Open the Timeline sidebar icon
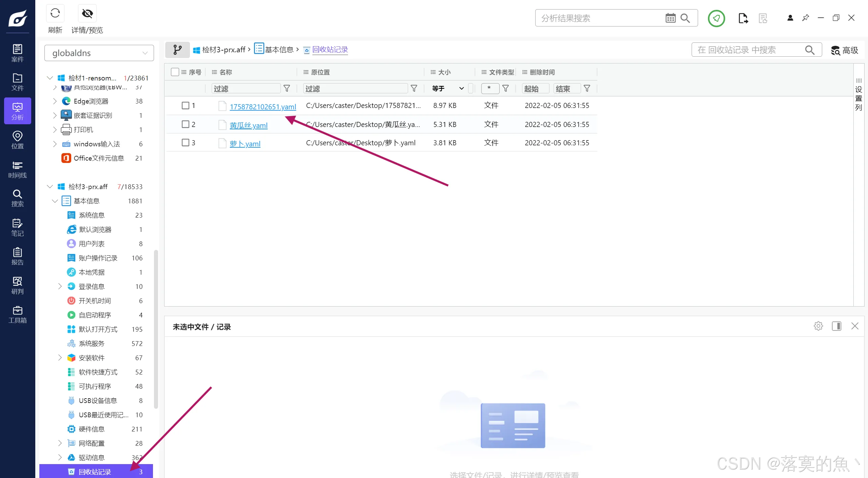 [x=17, y=169]
